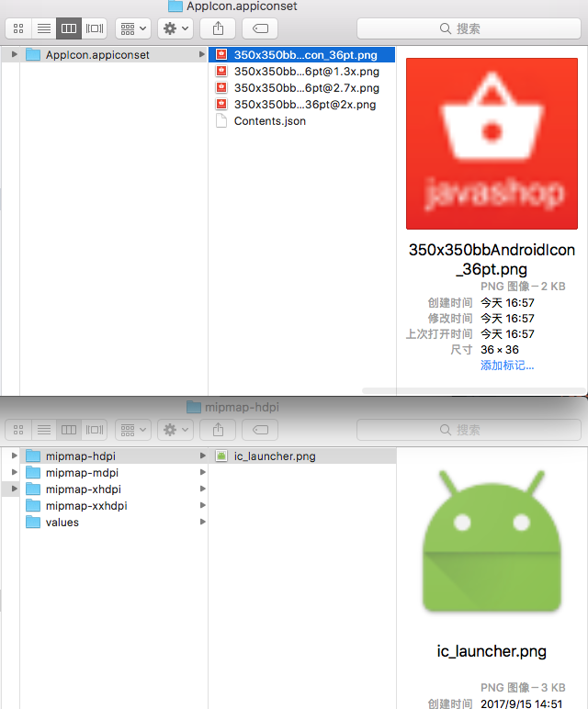This screenshot has width=588, height=709.
Task: Select file 350x350bb...36pt@2x.png
Action: click(301, 105)
